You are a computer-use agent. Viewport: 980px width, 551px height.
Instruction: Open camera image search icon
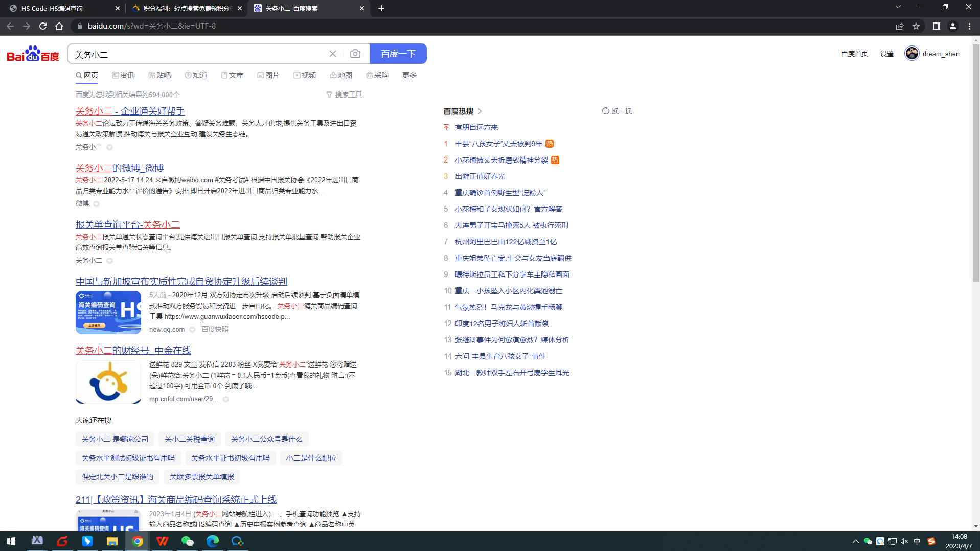coord(355,54)
